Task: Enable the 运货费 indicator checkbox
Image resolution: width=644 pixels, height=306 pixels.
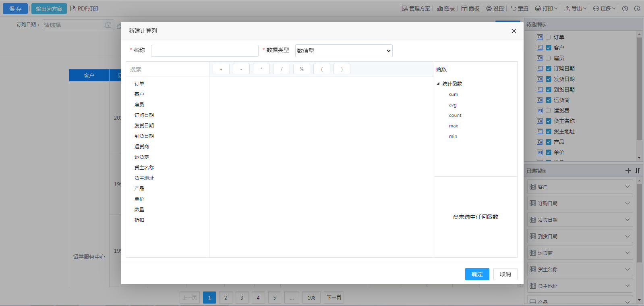Action: pos(548,110)
